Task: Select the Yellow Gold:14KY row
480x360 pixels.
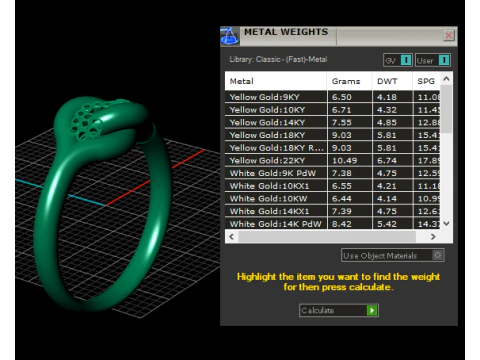Action: tap(332, 122)
